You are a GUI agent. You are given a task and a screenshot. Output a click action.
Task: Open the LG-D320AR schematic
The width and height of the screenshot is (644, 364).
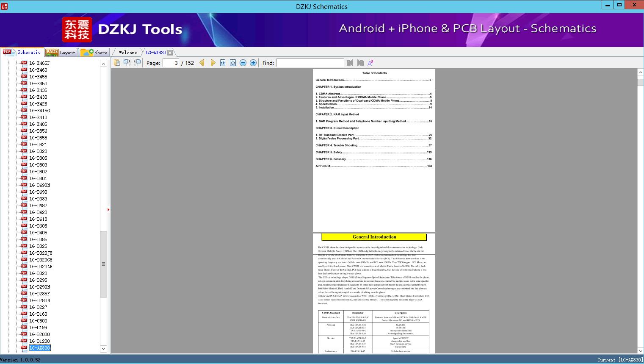[41, 267]
